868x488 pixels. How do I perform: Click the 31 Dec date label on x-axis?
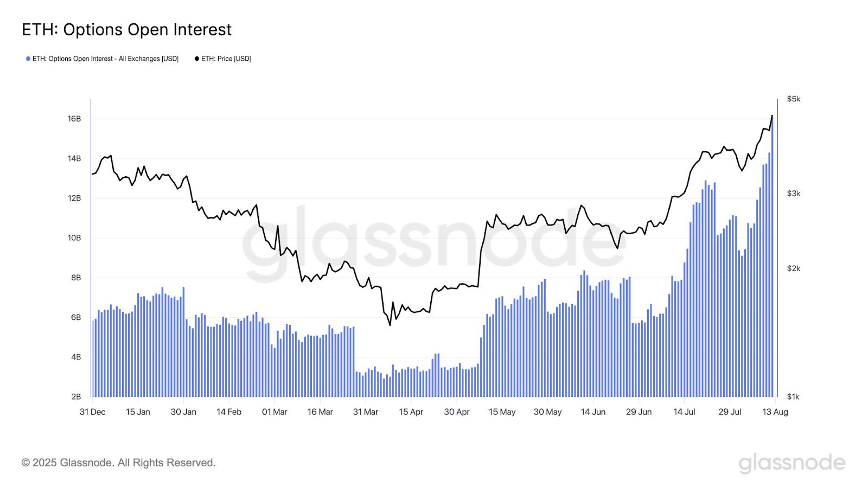tap(92, 412)
